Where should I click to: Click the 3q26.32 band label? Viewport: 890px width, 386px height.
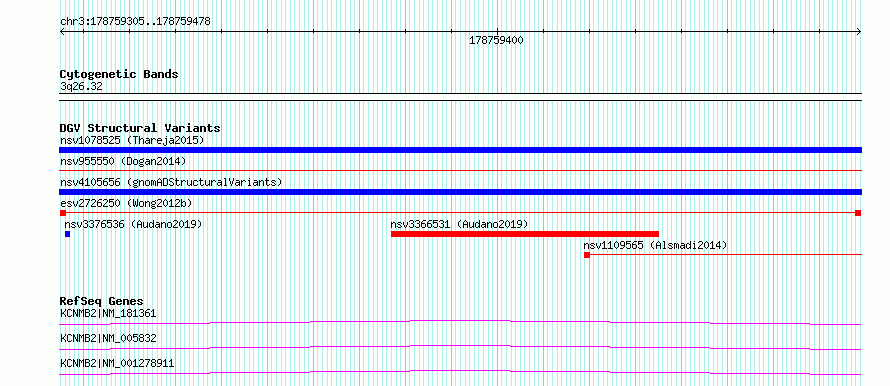pyautogui.click(x=81, y=87)
